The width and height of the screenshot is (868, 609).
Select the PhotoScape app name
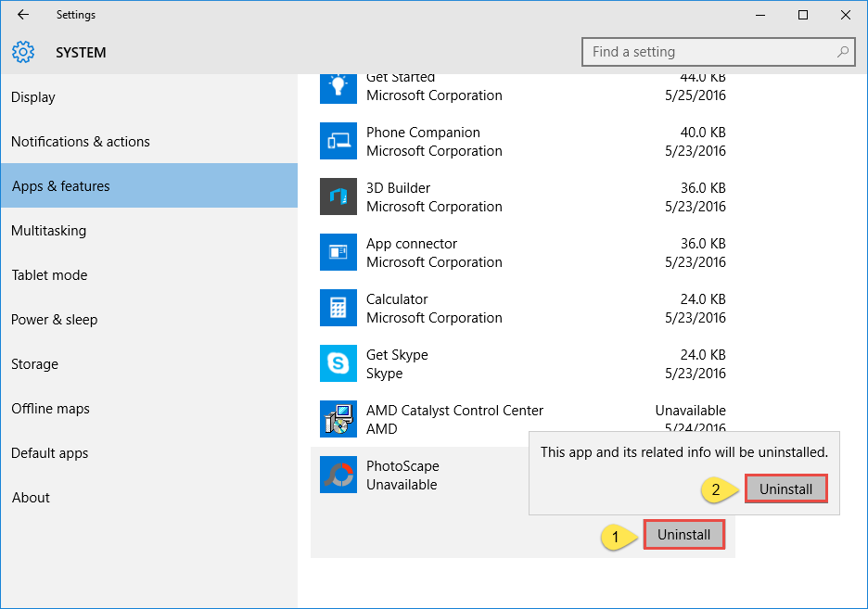coord(402,466)
